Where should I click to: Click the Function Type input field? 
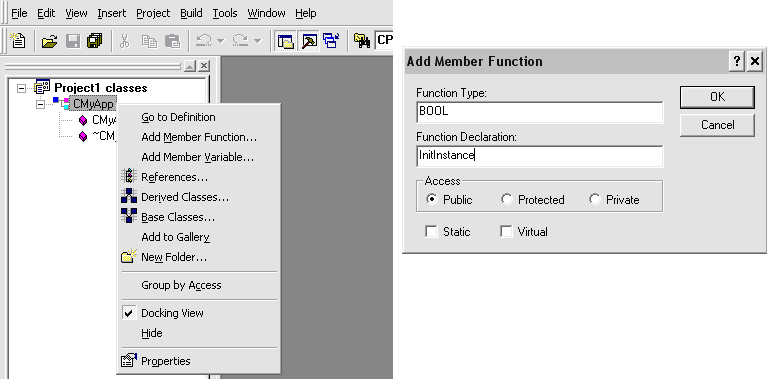coord(539,112)
